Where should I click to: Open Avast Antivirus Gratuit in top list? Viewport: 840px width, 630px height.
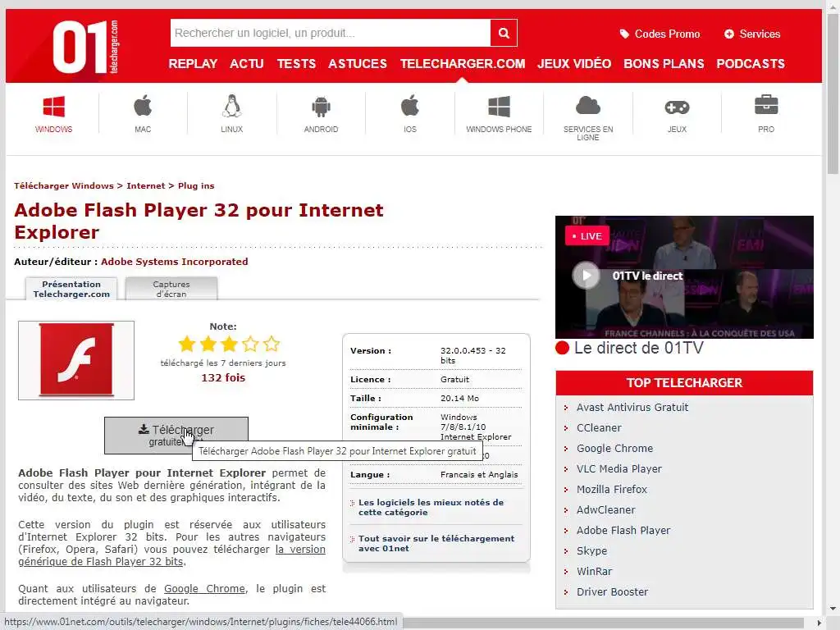coord(632,407)
